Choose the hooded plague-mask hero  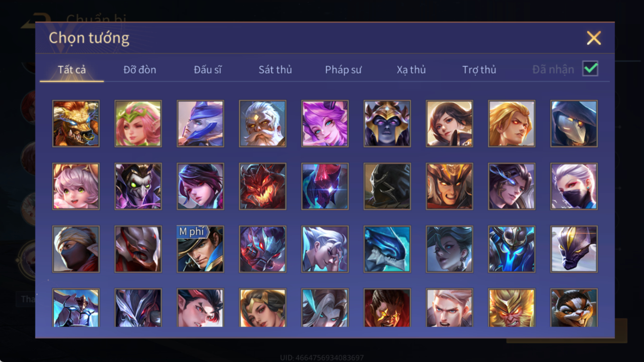574,124
